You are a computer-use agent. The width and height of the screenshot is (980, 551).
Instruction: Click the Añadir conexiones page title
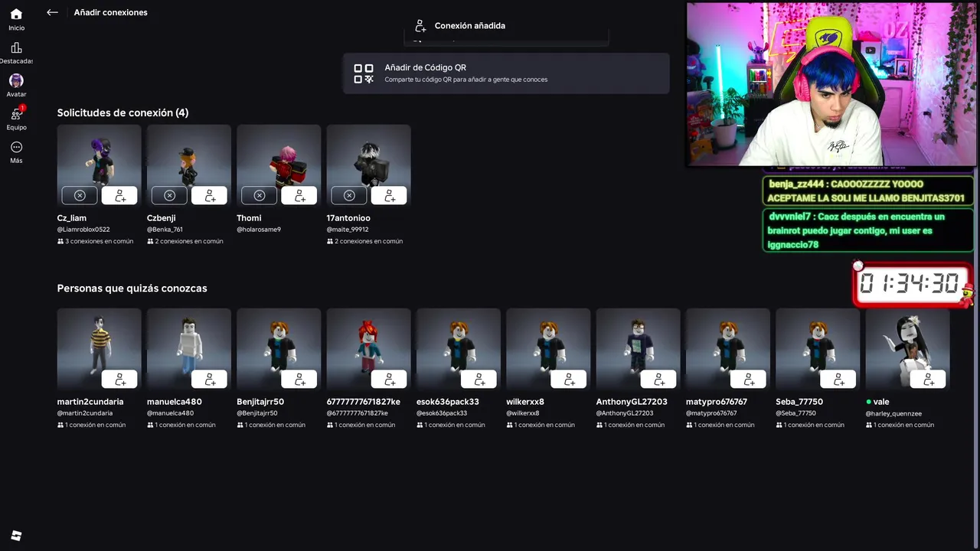[x=111, y=12]
